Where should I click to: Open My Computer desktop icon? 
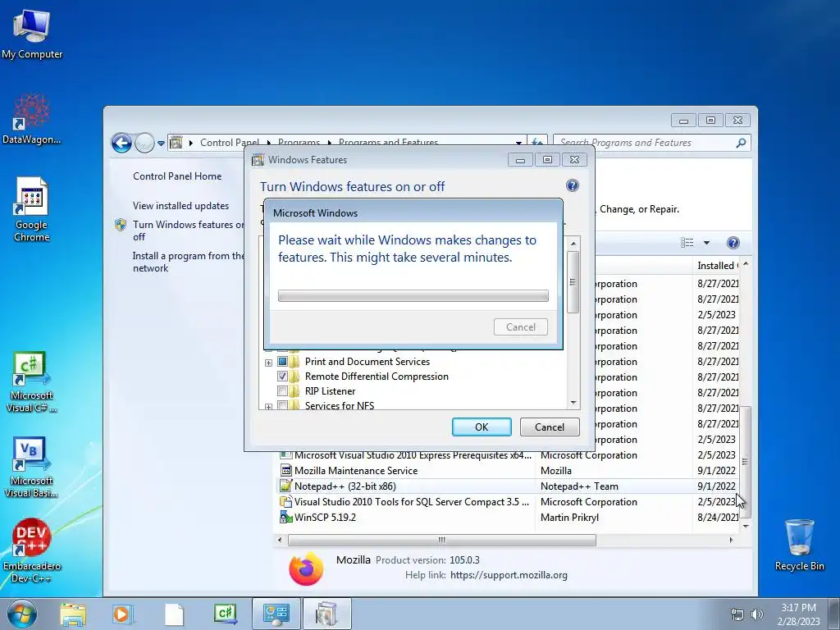pyautogui.click(x=32, y=34)
